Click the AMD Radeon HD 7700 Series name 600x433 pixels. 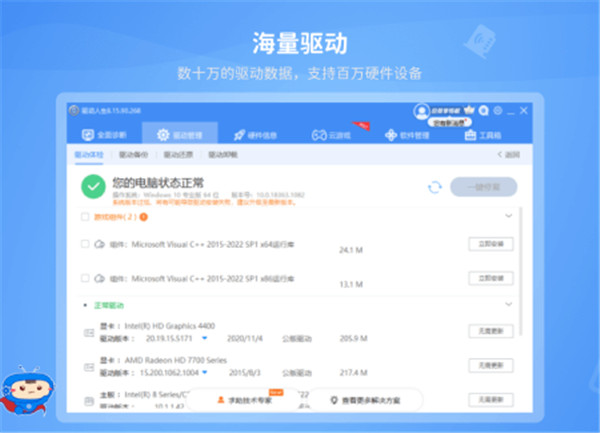pyautogui.click(x=176, y=360)
